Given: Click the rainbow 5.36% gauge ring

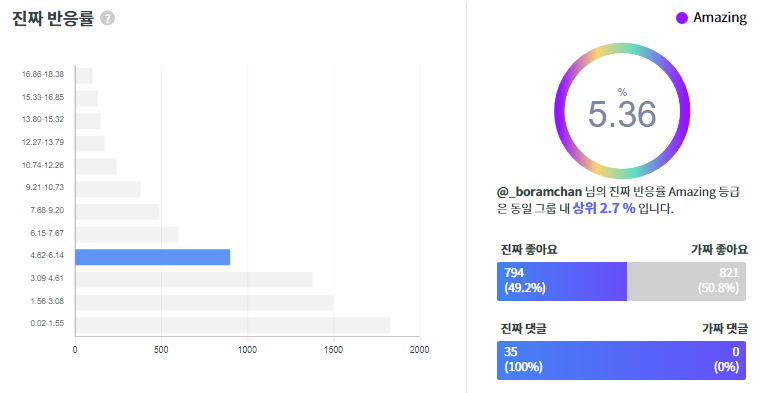Looking at the screenshot, I should click(x=622, y=111).
